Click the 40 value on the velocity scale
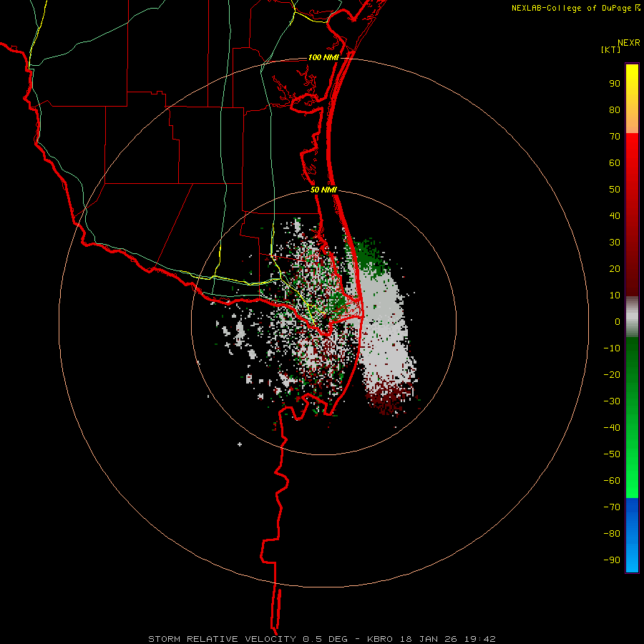The image size is (644, 644). (615, 215)
